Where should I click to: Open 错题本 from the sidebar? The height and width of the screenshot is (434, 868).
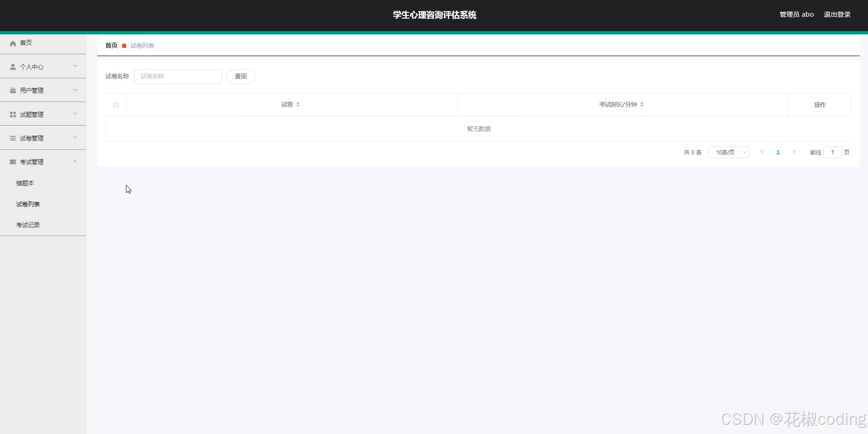point(25,183)
